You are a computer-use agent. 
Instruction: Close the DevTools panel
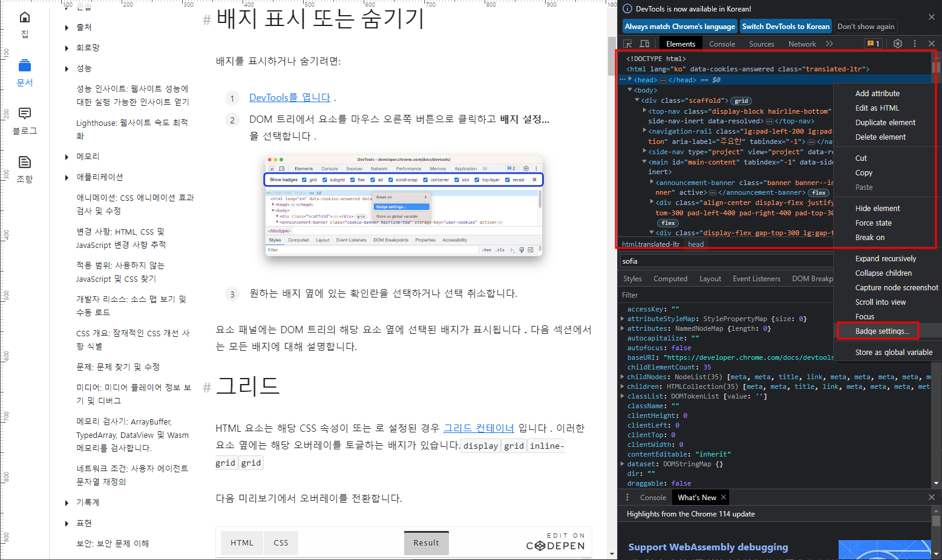pos(932,44)
